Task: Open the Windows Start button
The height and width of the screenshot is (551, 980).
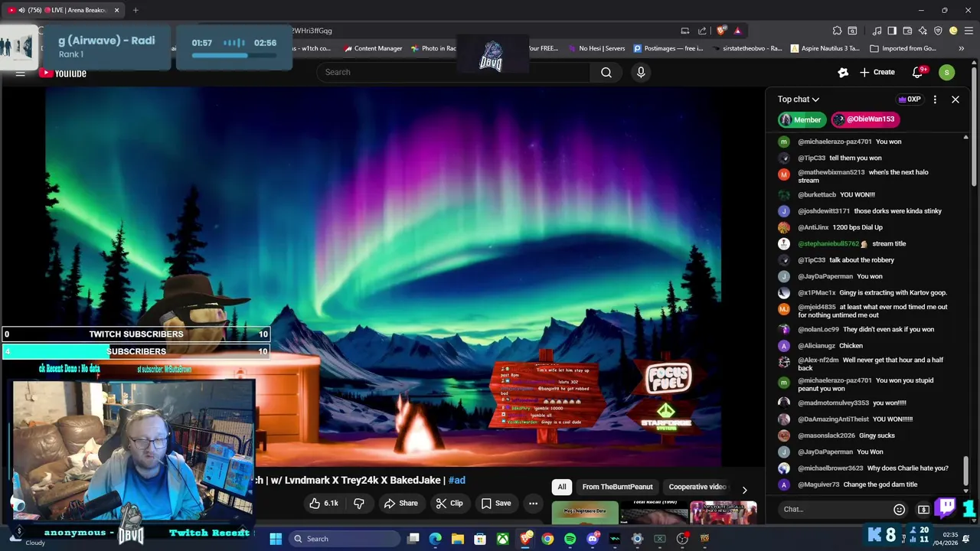Action: (x=276, y=539)
